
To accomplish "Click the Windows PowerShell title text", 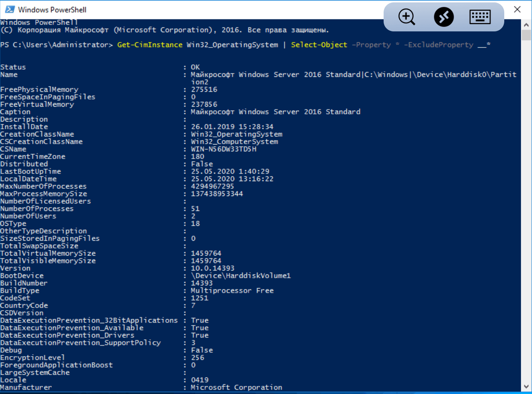I will [x=52, y=10].
